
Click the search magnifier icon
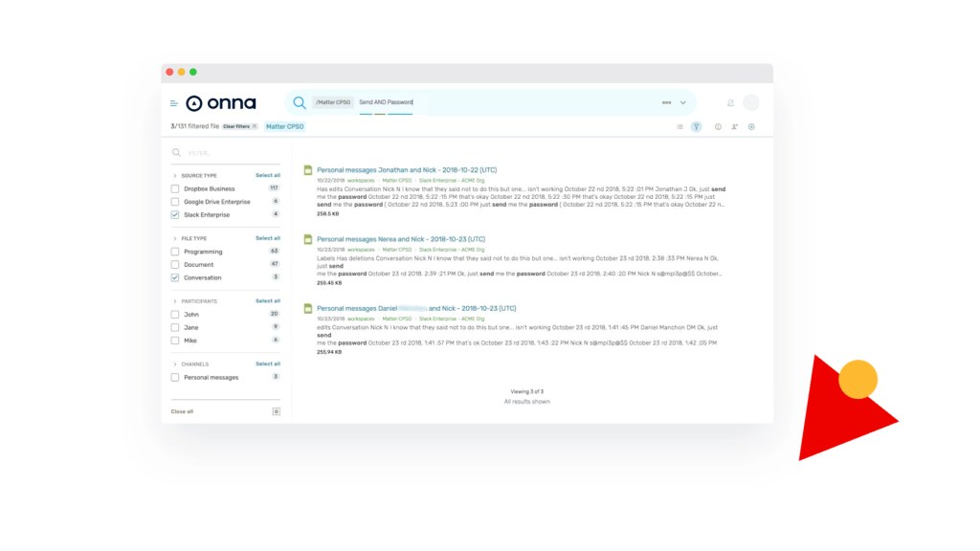point(300,102)
